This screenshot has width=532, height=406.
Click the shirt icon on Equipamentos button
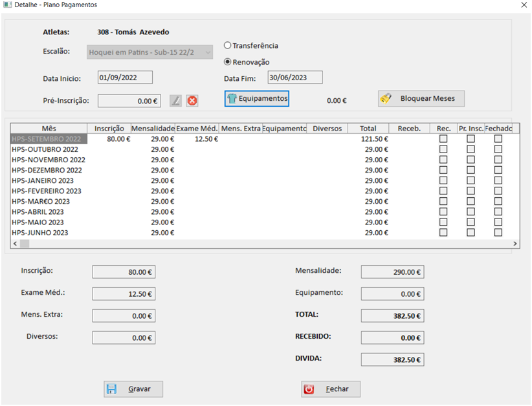tap(232, 99)
